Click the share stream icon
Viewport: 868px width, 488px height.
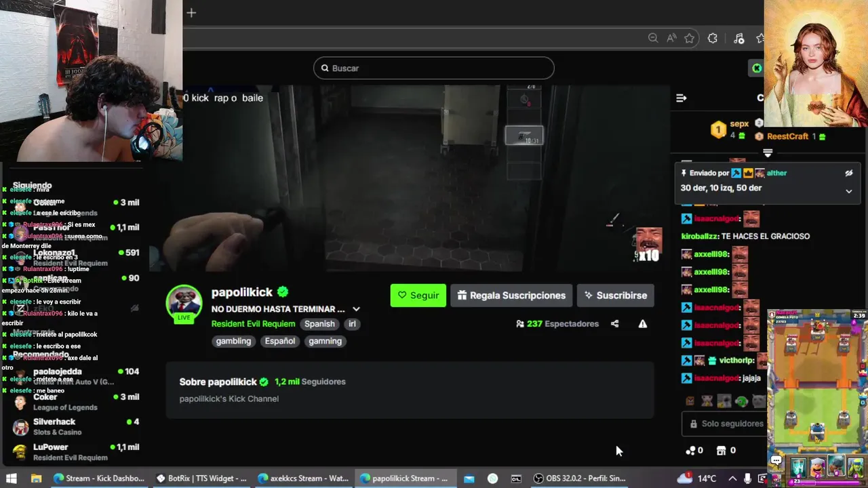[614, 324]
